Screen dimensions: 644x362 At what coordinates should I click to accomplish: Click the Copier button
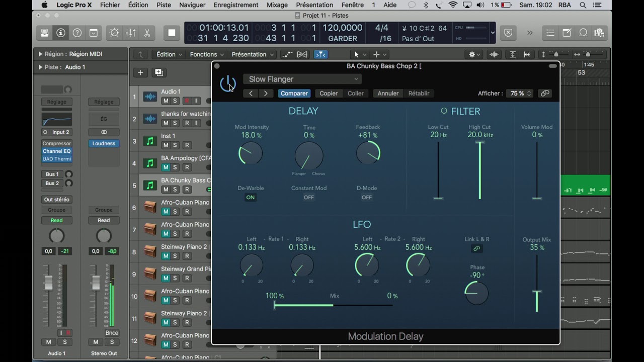329,93
